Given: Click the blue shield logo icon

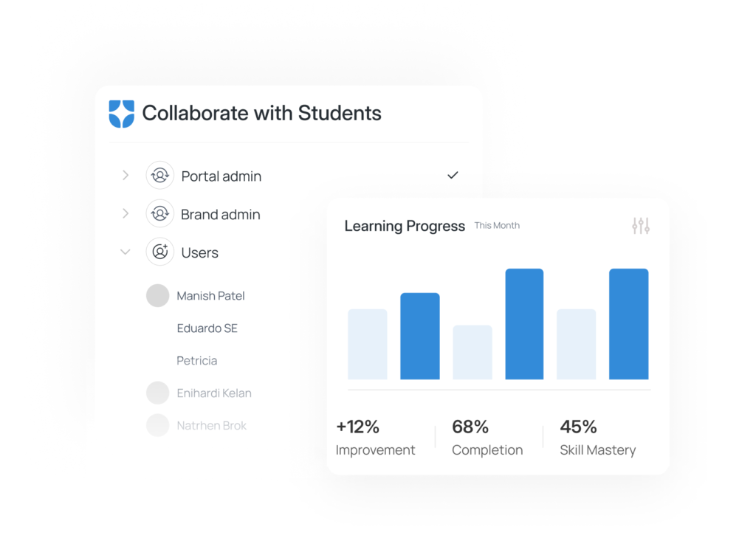Looking at the screenshot, I should pyautogui.click(x=122, y=114).
